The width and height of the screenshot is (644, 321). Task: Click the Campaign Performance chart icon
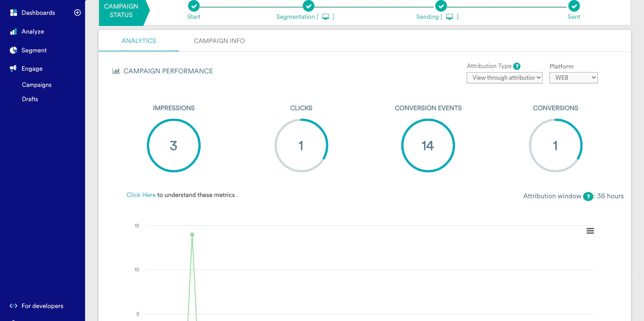(116, 71)
